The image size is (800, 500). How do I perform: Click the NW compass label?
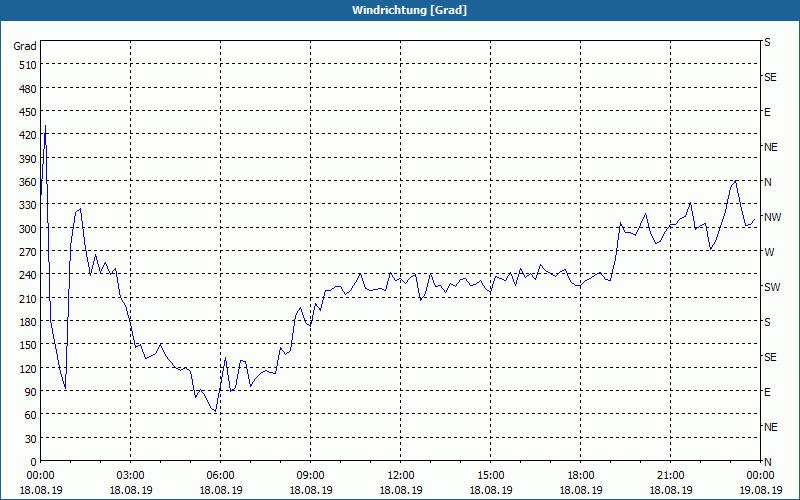[772, 217]
